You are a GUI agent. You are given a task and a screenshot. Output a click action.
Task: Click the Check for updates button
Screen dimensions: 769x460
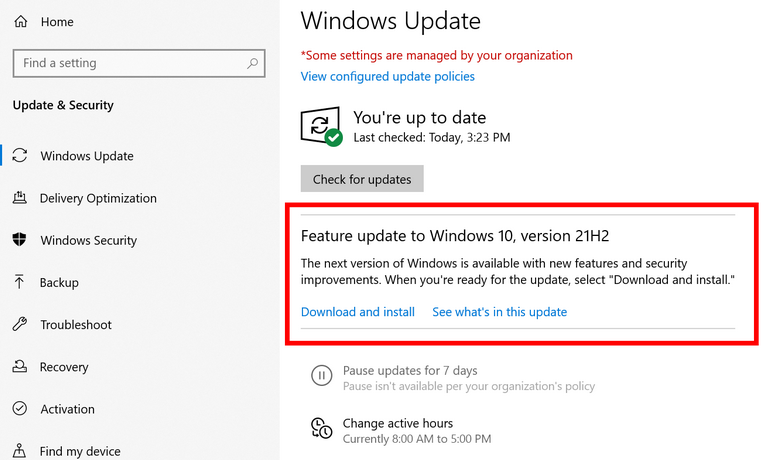coord(362,179)
